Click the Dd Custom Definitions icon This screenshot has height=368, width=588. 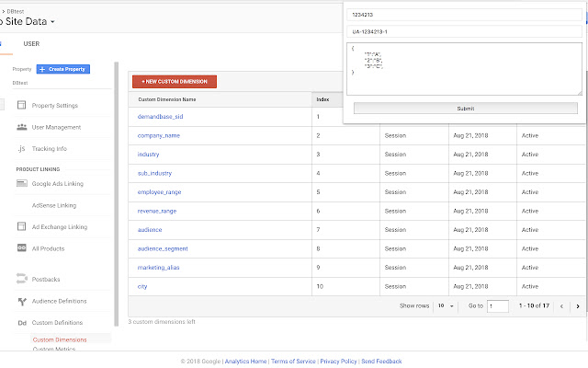point(22,323)
